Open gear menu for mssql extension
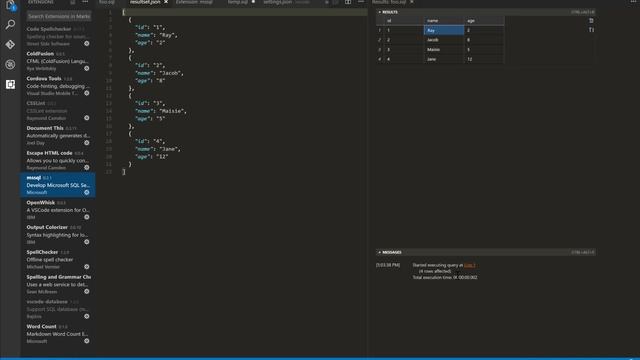 (87, 192)
